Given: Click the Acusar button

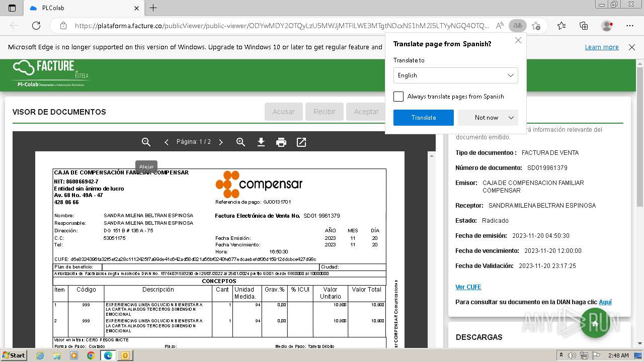Looking at the screenshot, I should 284,112.
